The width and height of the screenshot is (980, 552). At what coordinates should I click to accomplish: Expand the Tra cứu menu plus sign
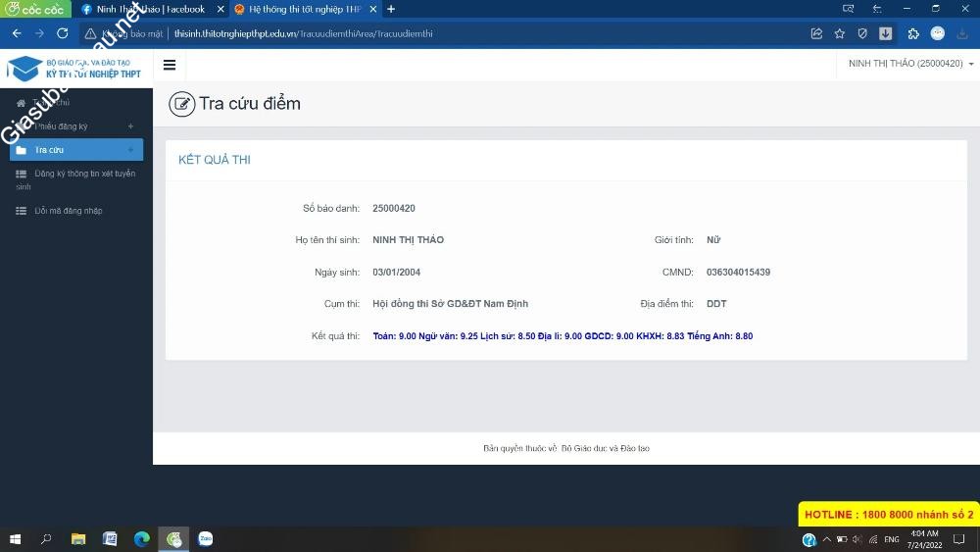click(x=130, y=150)
